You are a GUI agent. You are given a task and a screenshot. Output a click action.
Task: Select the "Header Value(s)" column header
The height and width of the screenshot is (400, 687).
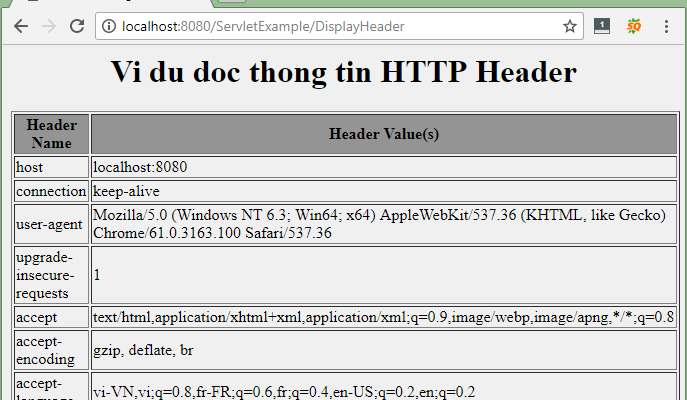pyautogui.click(x=383, y=134)
